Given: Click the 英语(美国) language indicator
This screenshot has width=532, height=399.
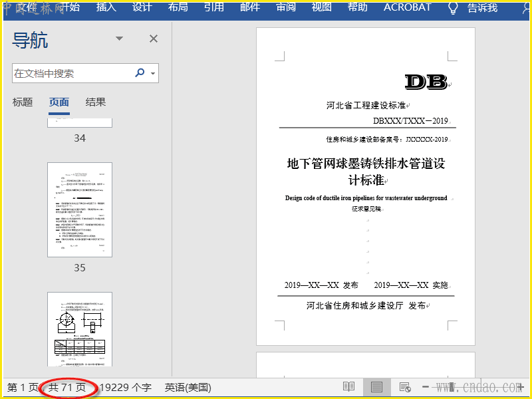Looking at the screenshot, I should point(188,388).
